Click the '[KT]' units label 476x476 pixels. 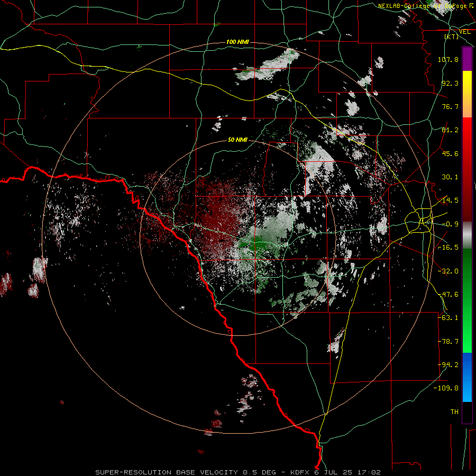[452, 36]
